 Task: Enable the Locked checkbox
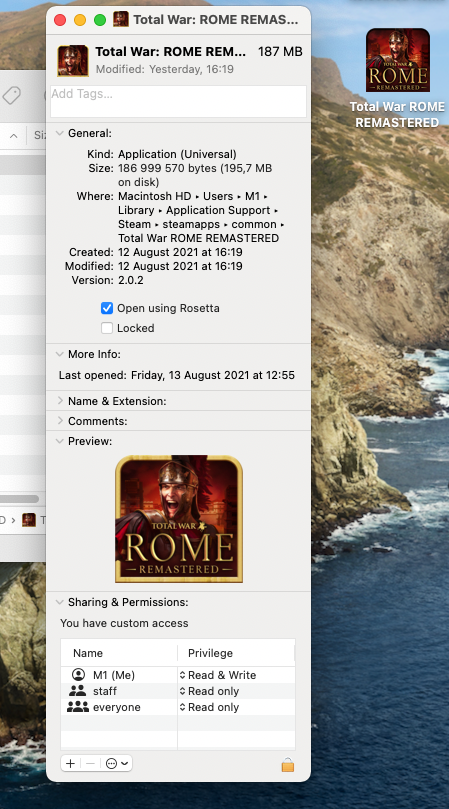pyautogui.click(x=107, y=328)
